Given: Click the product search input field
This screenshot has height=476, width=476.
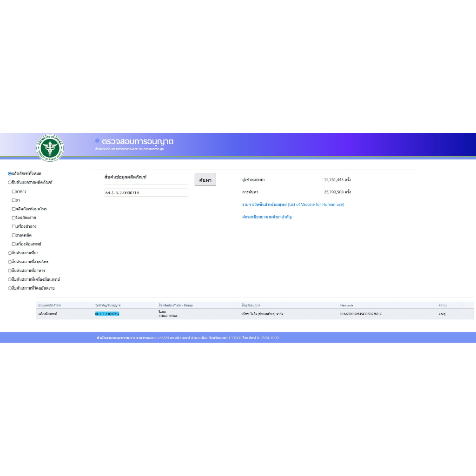Looking at the screenshot, I should [146, 192].
